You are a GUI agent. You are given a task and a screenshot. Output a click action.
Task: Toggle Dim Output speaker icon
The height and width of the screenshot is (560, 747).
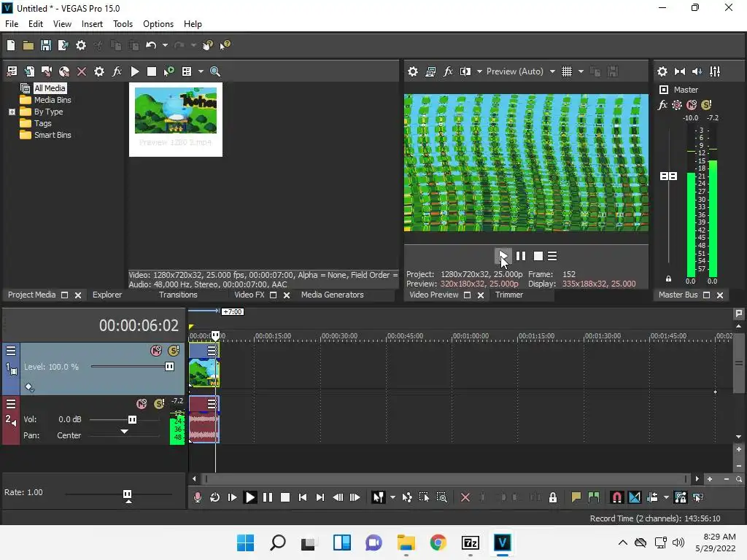click(697, 71)
